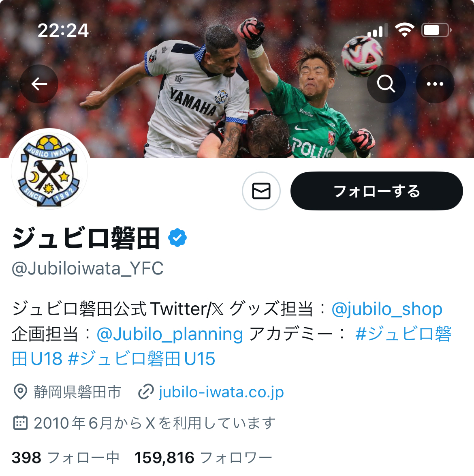The image size is (474, 476).
Task: Tap the calendar joined-date icon
Action: click(x=20, y=423)
